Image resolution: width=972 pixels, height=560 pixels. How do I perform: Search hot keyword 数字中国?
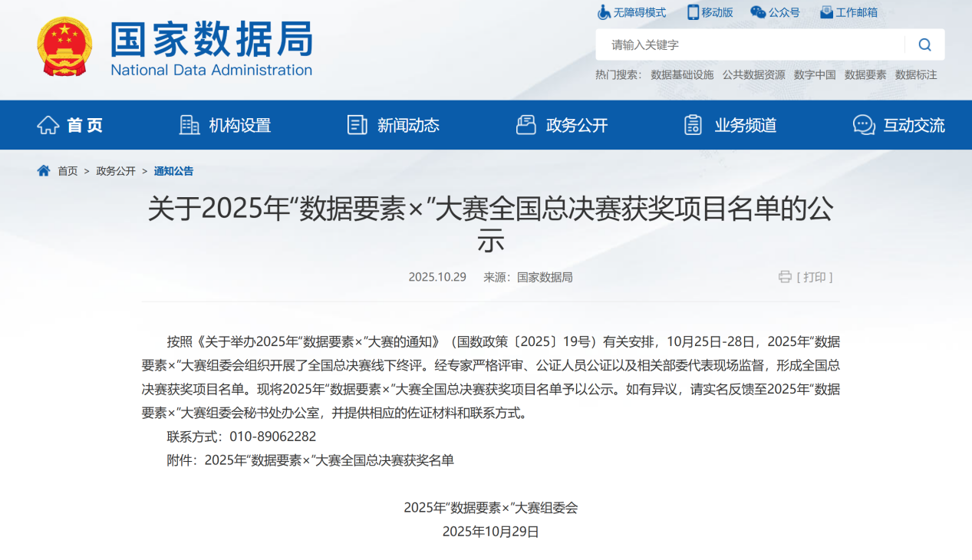click(813, 74)
